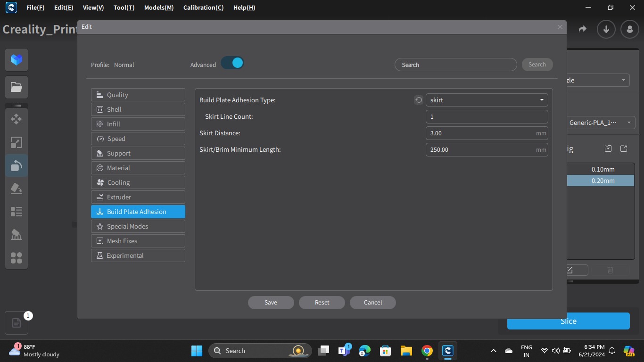Open the 3D model library cube icon
Screen dimensions: 644x362
point(17,60)
